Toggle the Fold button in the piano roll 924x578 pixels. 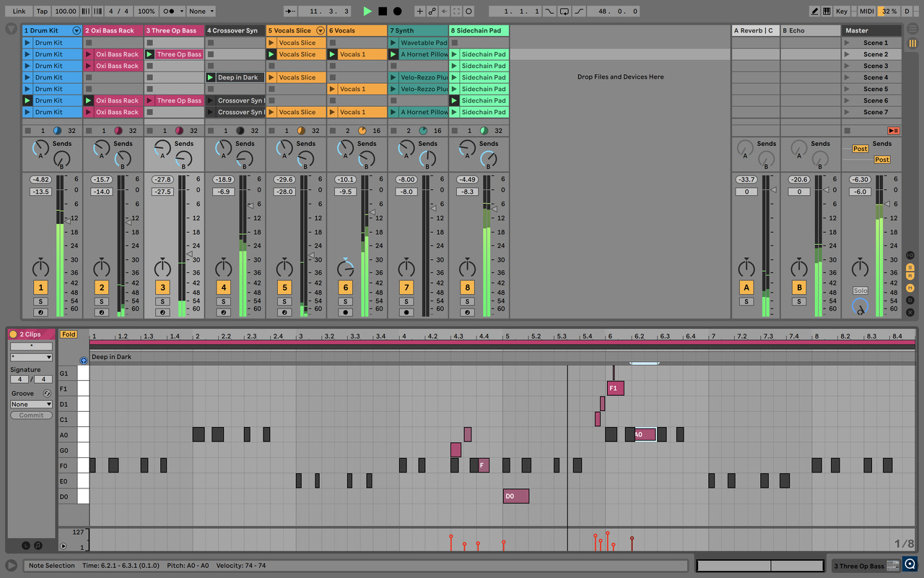[69, 335]
